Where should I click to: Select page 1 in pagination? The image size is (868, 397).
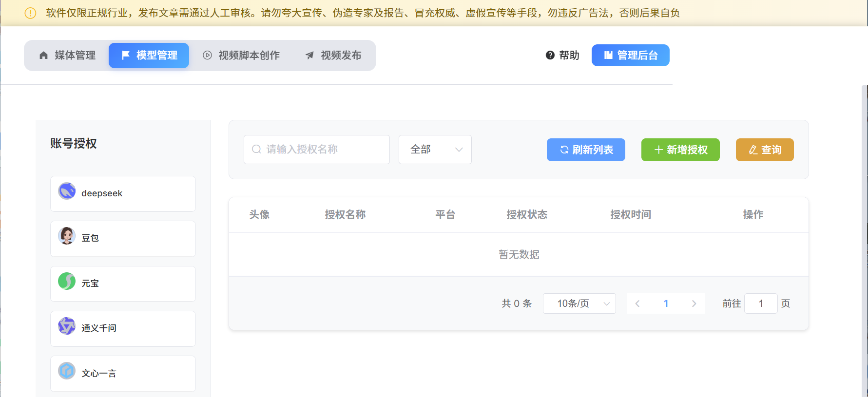tap(666, 303)
